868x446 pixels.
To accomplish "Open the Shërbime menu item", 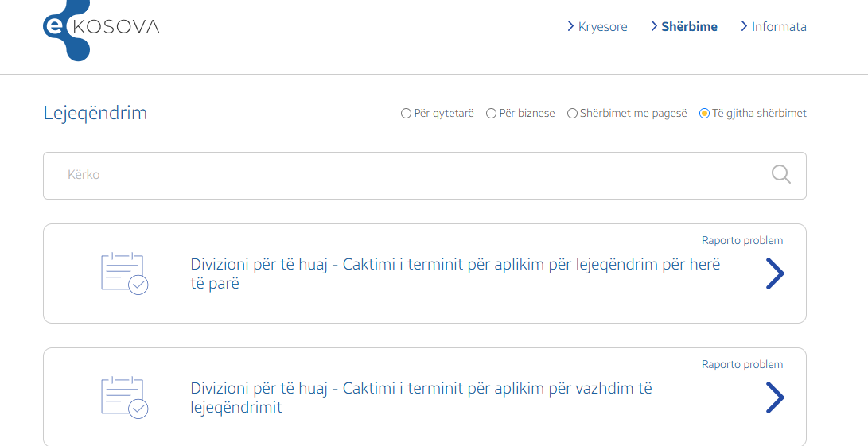I will click(689, 26).
